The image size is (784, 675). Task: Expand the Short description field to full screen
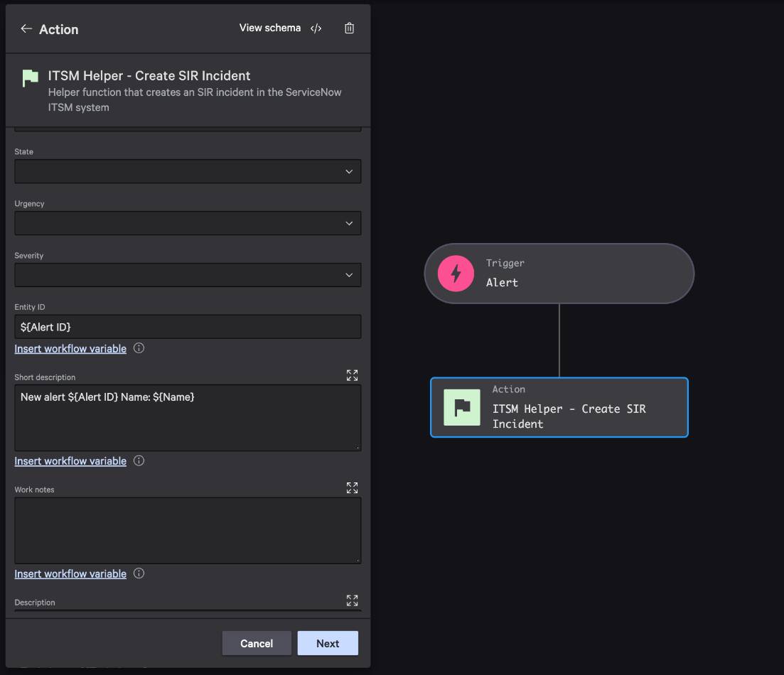click(352, 375)
